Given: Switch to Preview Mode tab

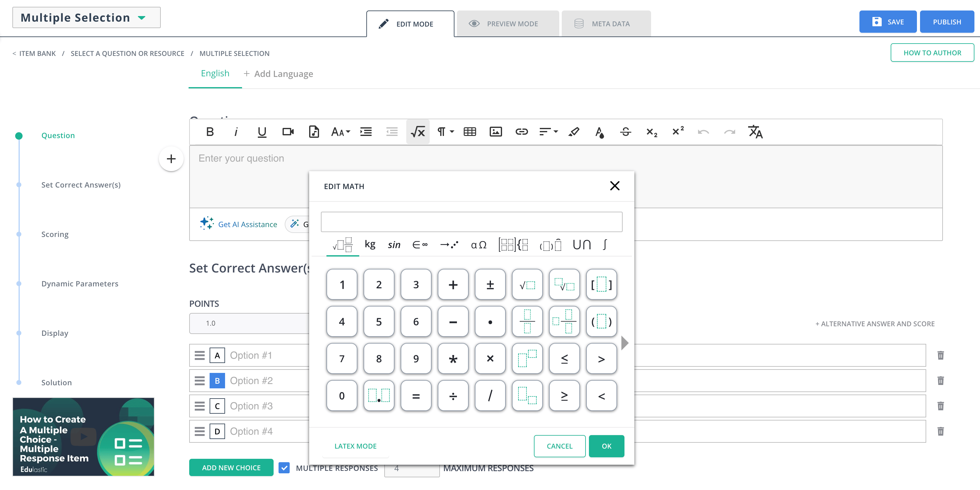Looking at the screenshot, I should 508,23.
